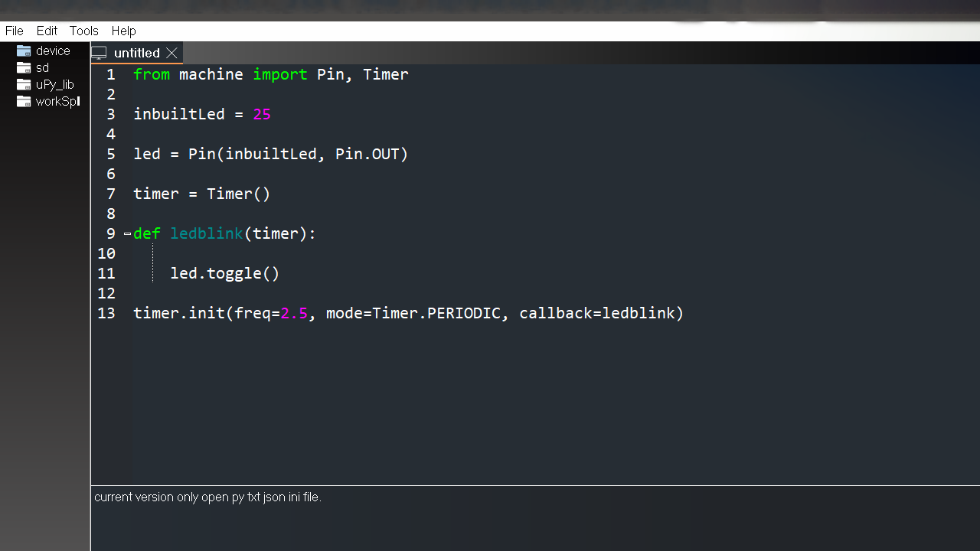Close the untitled tab with X
The height and width of the screenshot is (551, 980).
171,53
